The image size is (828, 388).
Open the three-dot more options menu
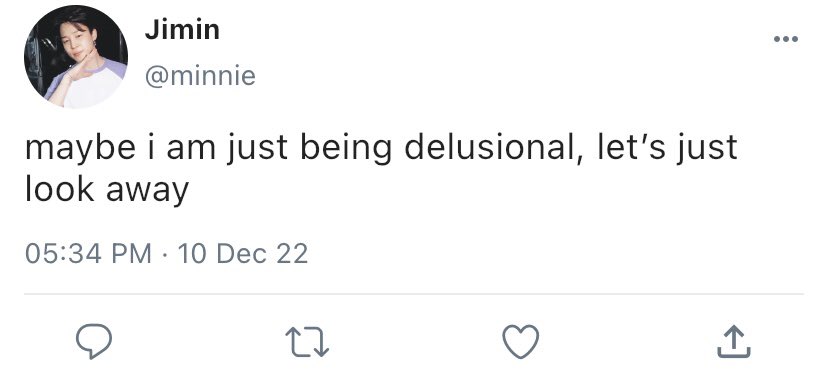click(x=786, y=39)
